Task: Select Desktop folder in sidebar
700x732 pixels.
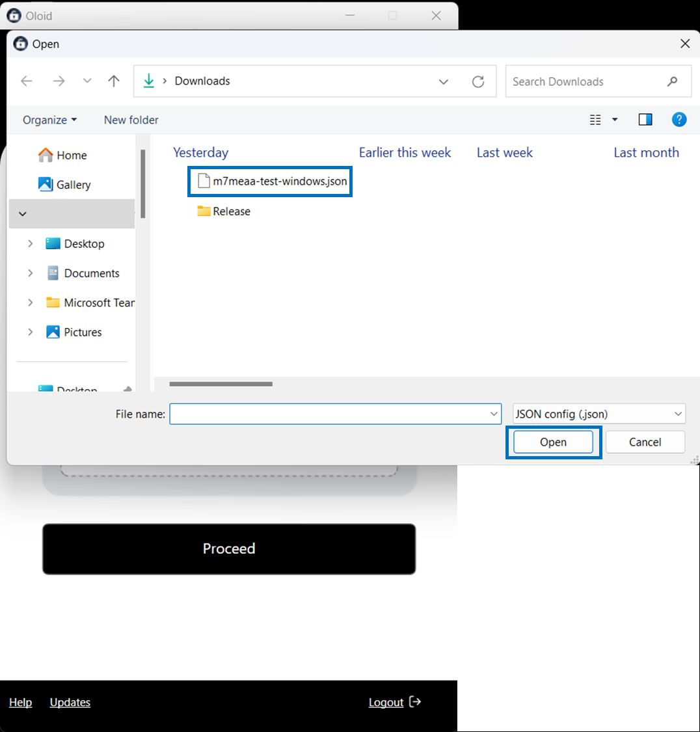Action: [x=75, y=244]
